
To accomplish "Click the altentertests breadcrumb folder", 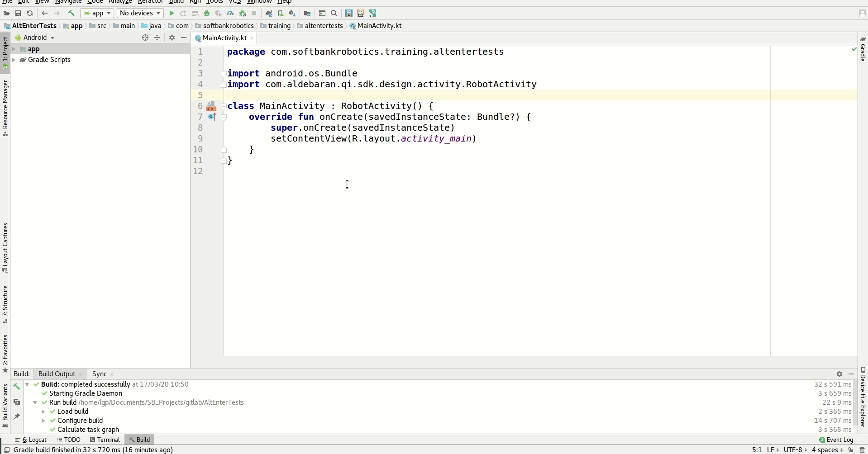I will point(320,26).
